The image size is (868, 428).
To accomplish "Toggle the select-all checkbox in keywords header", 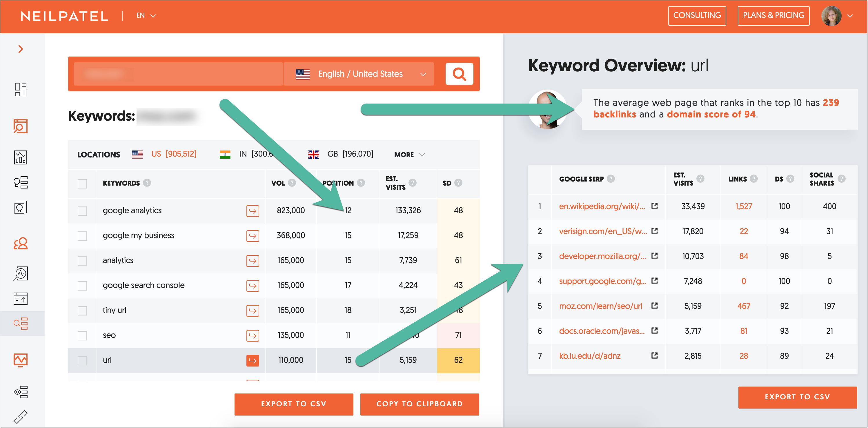I will click(x=82, y=184).
